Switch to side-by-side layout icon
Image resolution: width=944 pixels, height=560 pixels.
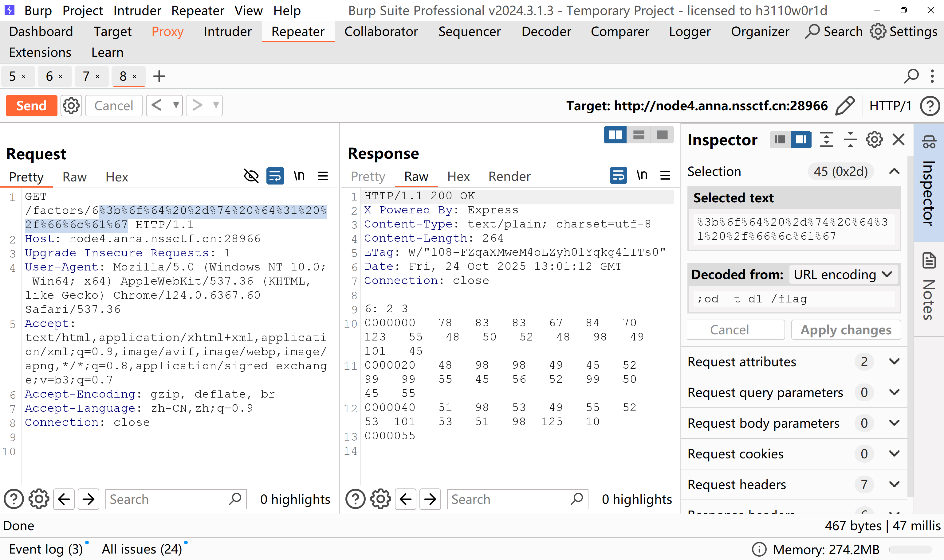[x=615, y=135]
